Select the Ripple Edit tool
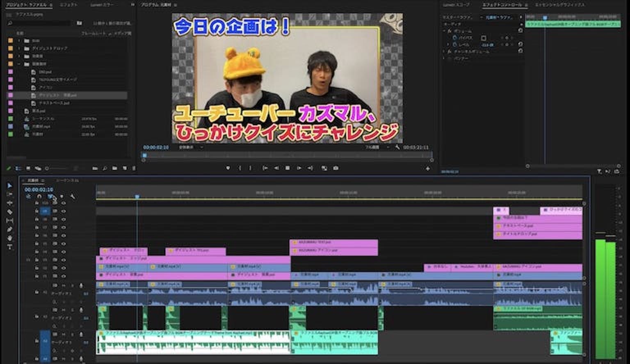 click(x=9, y=203)
